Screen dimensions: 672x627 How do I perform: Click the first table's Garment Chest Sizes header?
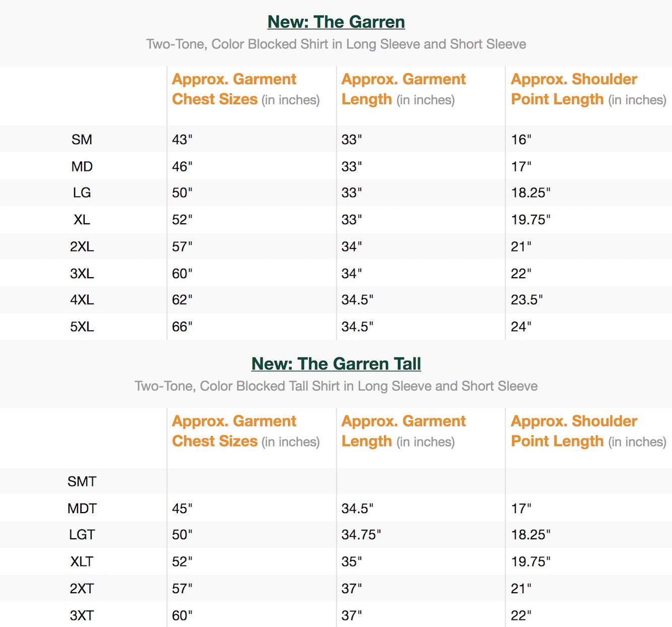click(245, 89)
